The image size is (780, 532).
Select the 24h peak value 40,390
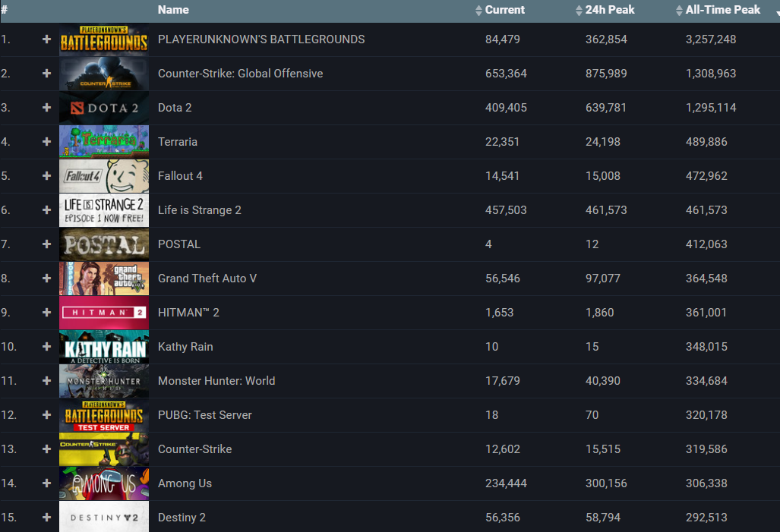[x=603, y=381]
